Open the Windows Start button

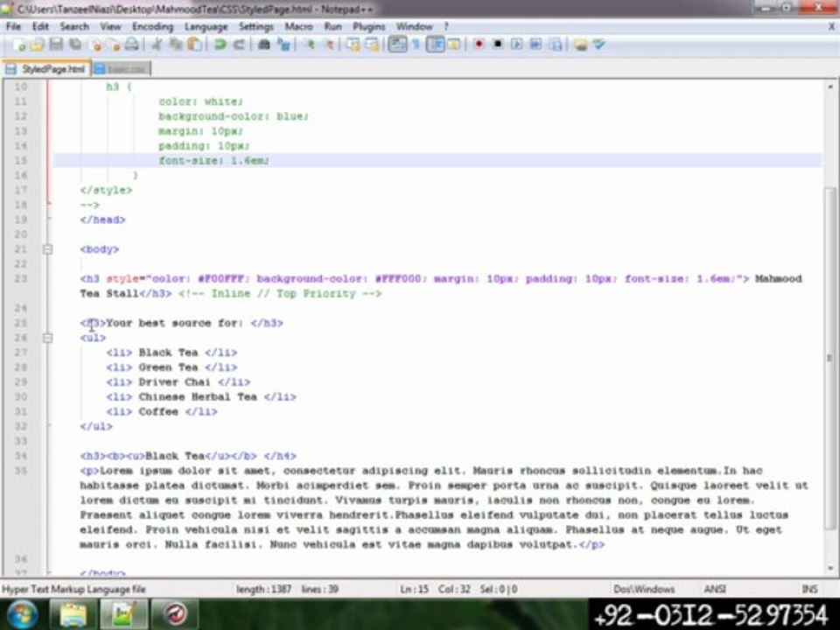tap(23, 614)
